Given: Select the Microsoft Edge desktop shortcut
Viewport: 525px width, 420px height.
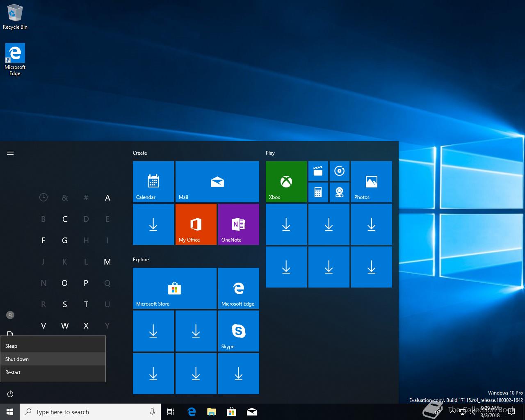Looking at the screenshot, I should (15, 60).
